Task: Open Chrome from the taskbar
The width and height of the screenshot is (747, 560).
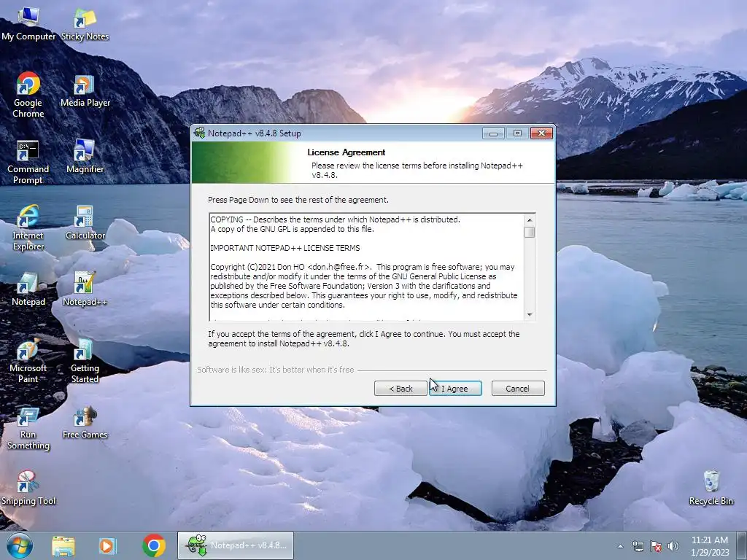Action: pos(153,545)
